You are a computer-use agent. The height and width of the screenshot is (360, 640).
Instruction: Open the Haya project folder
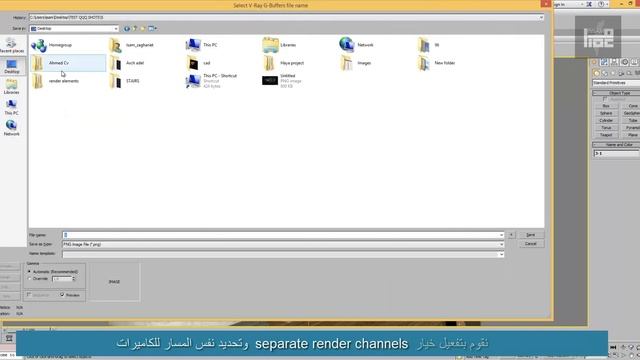pyautogui.click(x=284, y=63)
